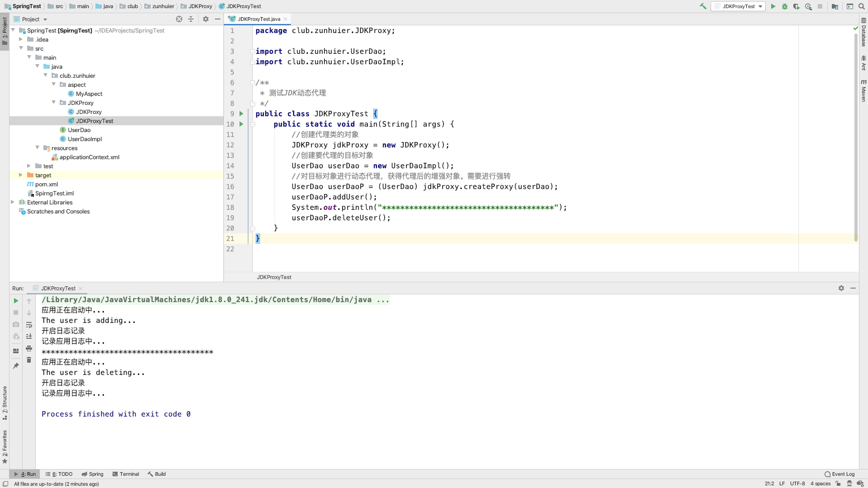Viewport: 868px width, 488px height.
Task: Select JDKProxyTest.java editor tab
Action: 258,19
